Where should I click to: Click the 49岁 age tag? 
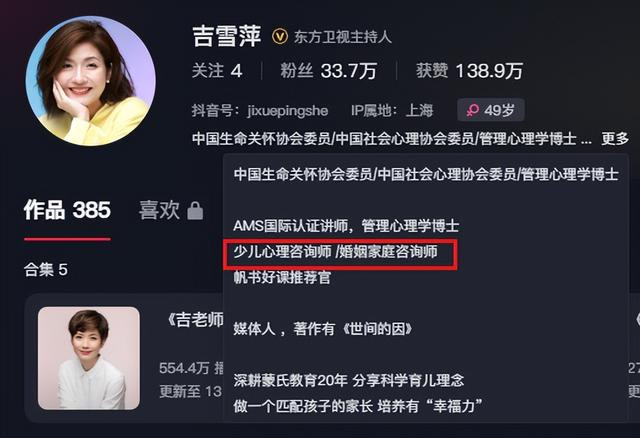[491, 110]
